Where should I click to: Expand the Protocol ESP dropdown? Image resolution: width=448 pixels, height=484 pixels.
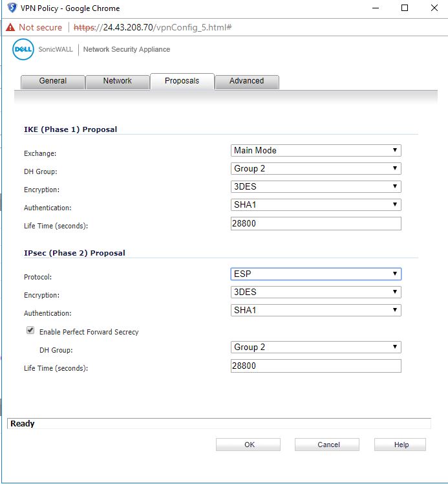(315, 274)
